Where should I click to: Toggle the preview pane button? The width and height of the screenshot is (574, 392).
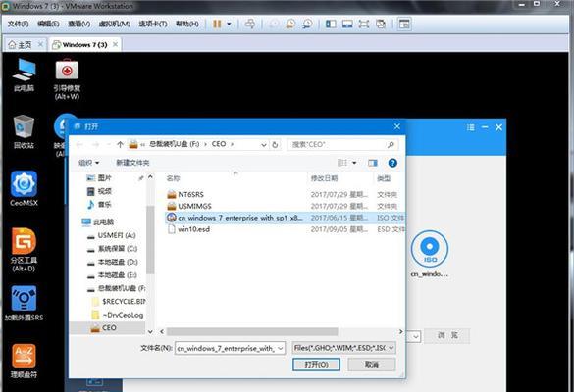click(373, 163)
